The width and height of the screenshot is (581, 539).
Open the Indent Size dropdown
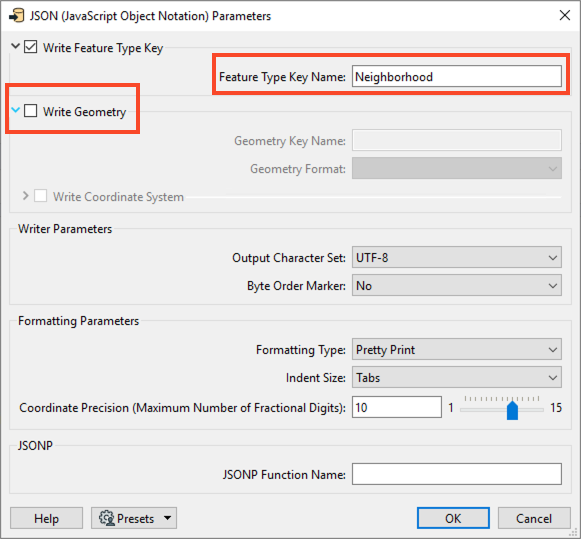pyautogui.click(x=456, y=377)
